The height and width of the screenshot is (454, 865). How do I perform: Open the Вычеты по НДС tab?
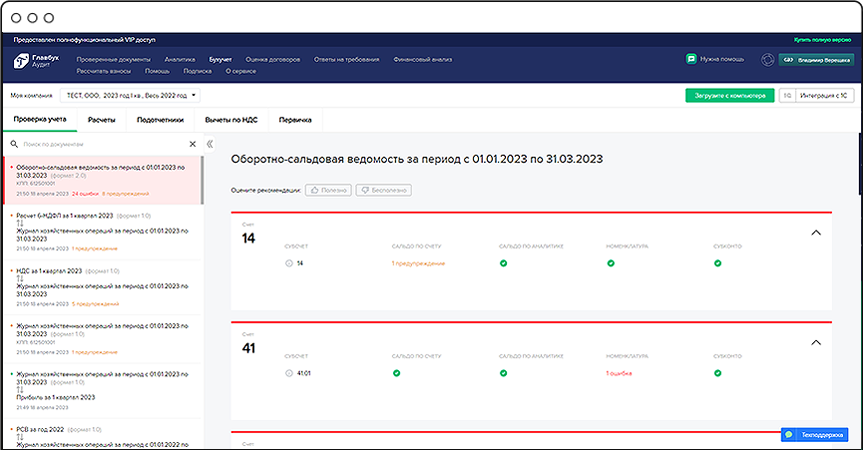231,120
